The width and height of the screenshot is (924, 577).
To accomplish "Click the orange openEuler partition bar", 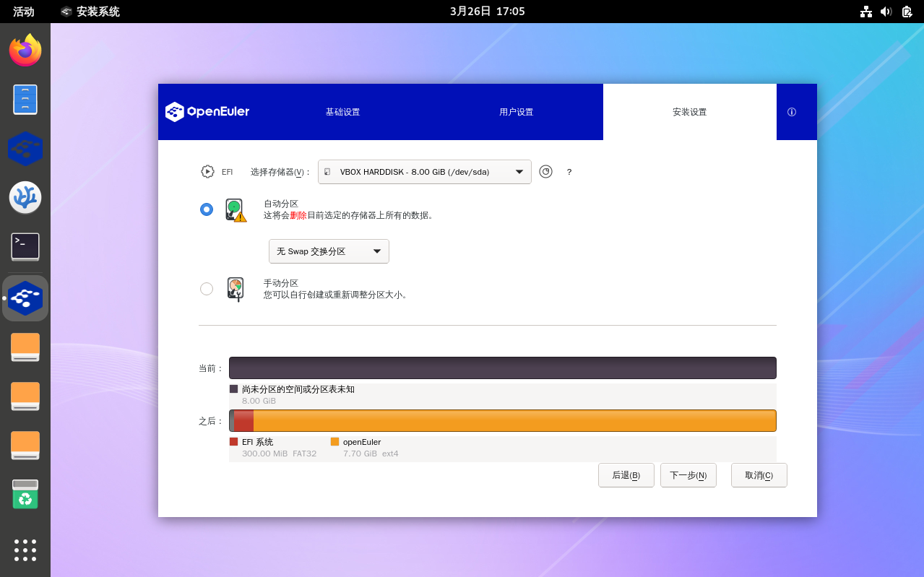I will (513, 420).
